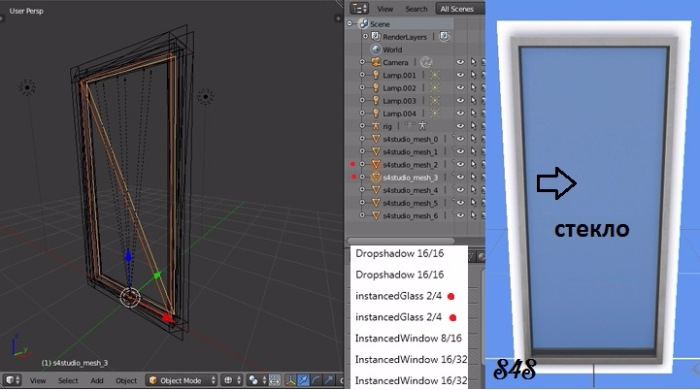Toggle visibility eye for Camera
700x390 pixels.
pyautogui.click(x=460, y=62)
